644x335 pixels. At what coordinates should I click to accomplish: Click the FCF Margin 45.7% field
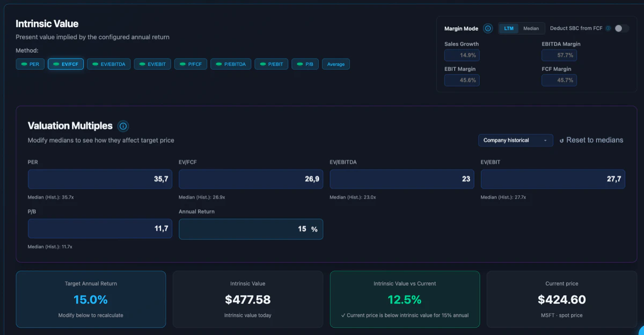pos(559,80)
